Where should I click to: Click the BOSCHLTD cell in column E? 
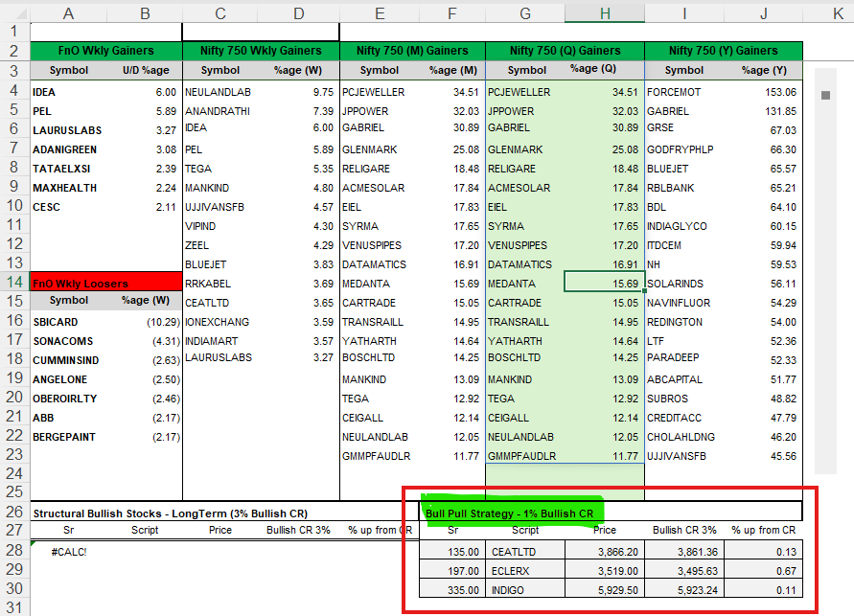coord(380,357)
